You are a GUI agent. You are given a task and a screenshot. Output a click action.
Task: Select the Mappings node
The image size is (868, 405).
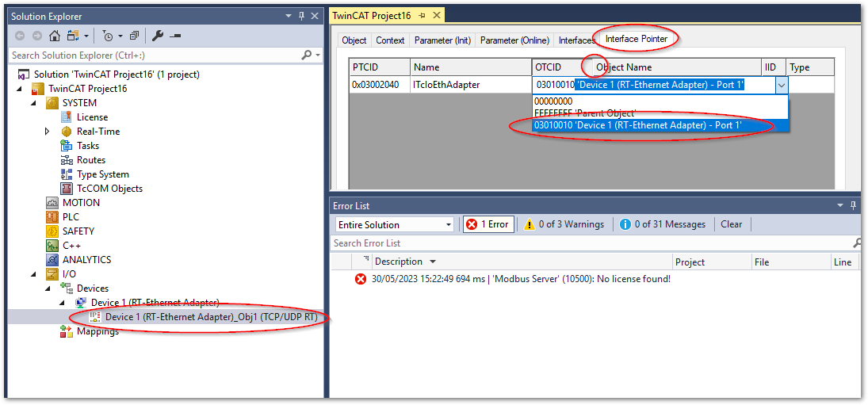98,331
